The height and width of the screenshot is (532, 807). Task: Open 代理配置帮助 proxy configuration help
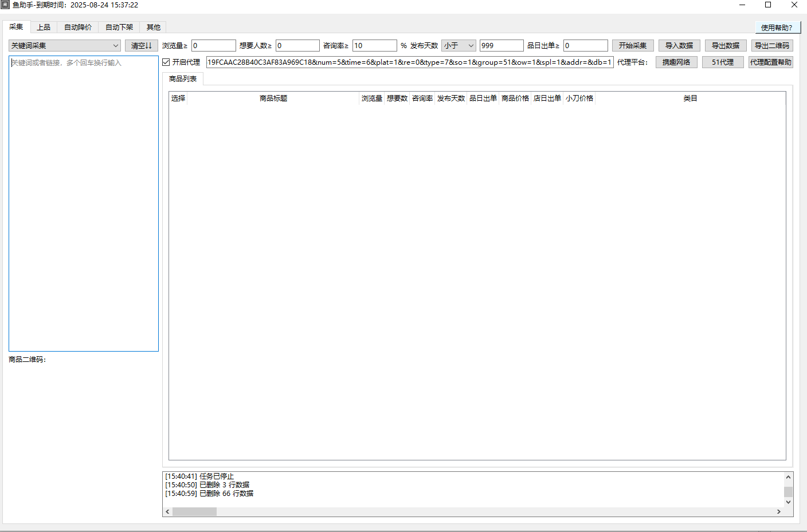tap(770, 62)
